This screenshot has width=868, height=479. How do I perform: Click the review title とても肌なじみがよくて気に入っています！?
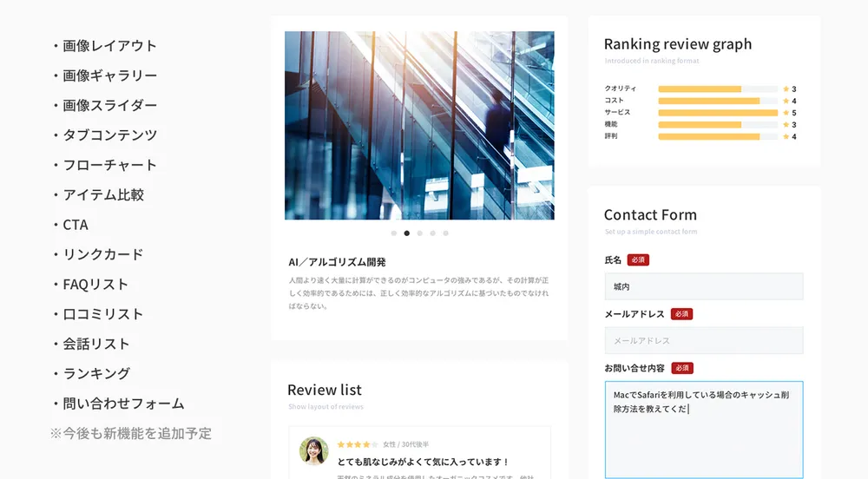click(423, 462)
